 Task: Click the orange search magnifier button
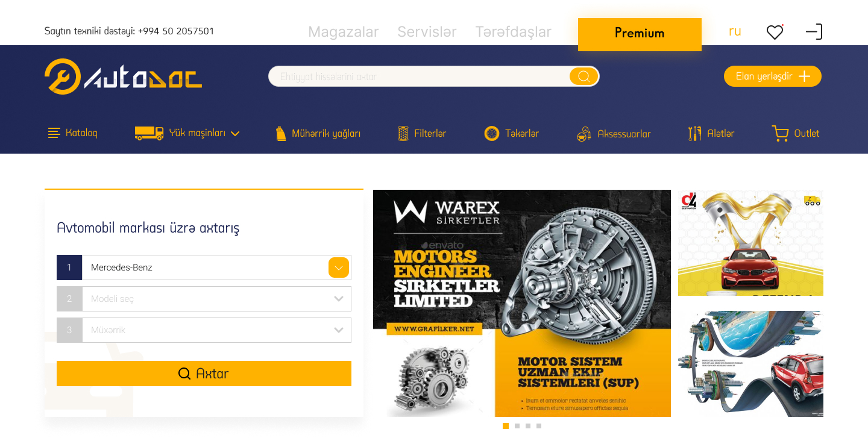pos(583,77)
